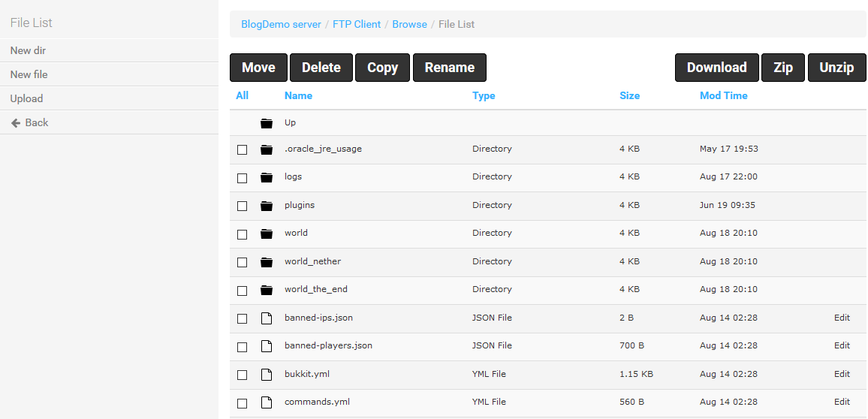Click the Download button

pyautogui.click(x=717, y=68)
